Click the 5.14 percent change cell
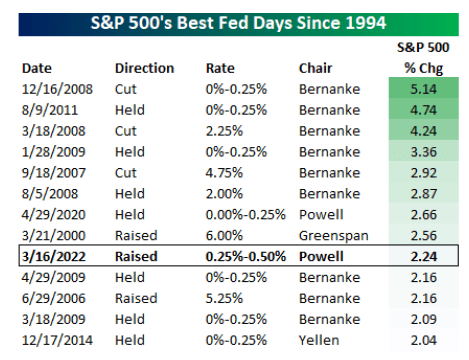 pyautogui.click(x=424, y=88)
